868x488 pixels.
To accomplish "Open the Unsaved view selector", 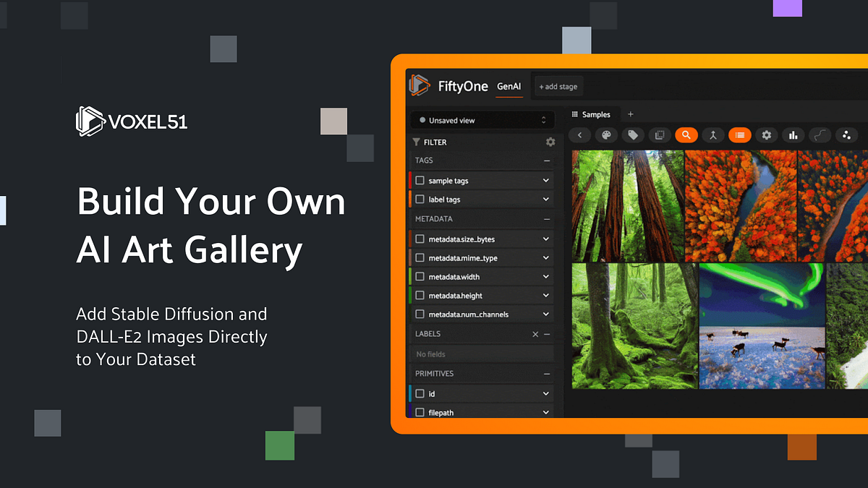I will click(x=481, y=119).
